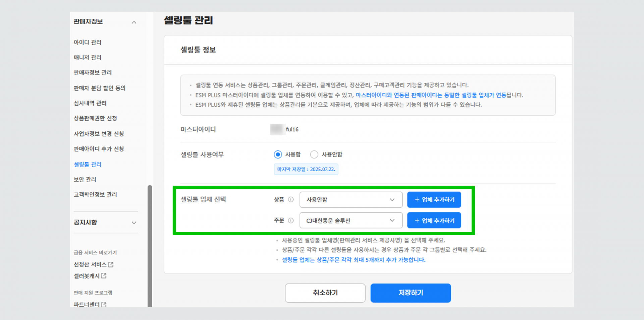Click the info icon beside 상품 label

click(x=291, y=200)
